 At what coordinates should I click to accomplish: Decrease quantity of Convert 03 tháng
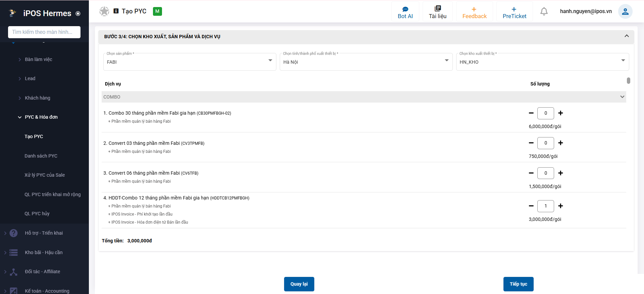point(531,143)
